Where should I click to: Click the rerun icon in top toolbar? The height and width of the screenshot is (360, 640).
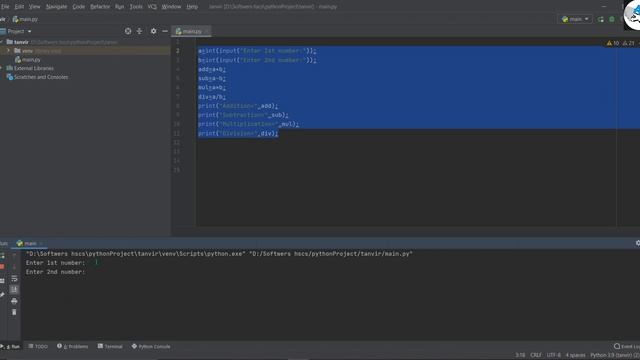[x=600, y=19]
